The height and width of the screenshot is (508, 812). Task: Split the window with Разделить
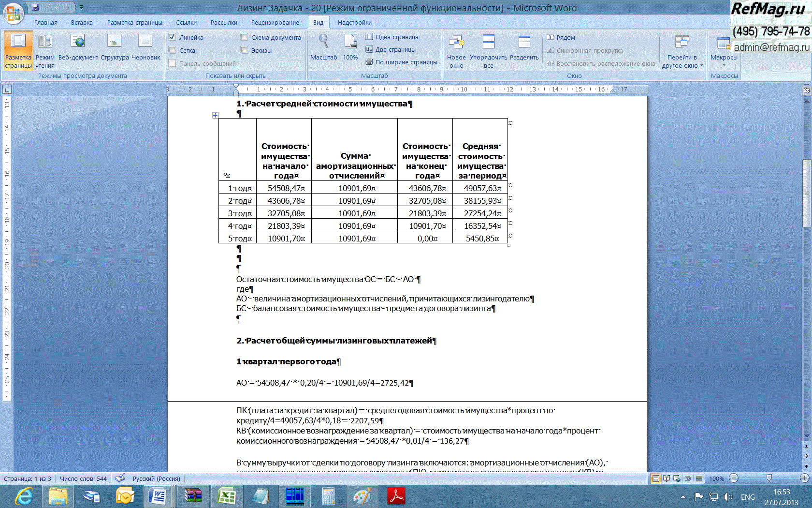click(524, 48)
